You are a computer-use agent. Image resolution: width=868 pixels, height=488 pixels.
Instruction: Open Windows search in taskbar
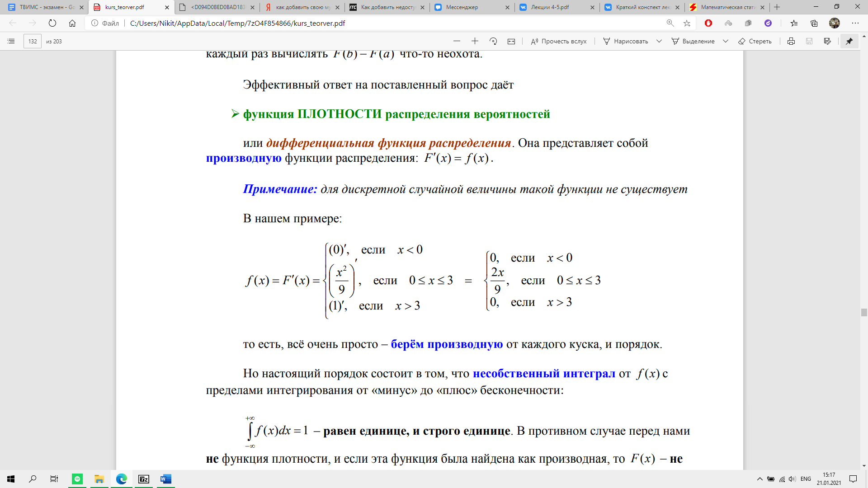pos(33,479)
